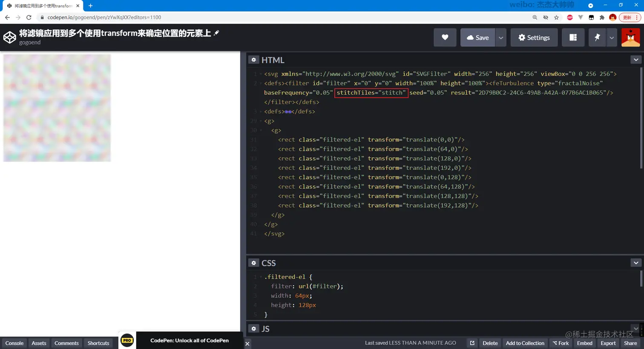The height and width of the screenshot is (349, 644).
Task: Open the HTML editor settings gear
Action: pos(253,60)
